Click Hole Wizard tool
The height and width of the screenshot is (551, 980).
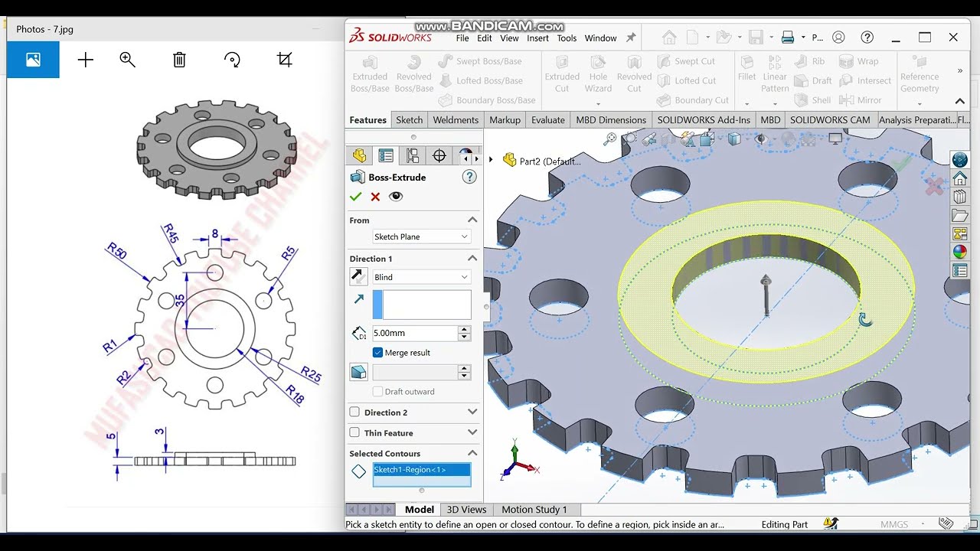point(598,74)
